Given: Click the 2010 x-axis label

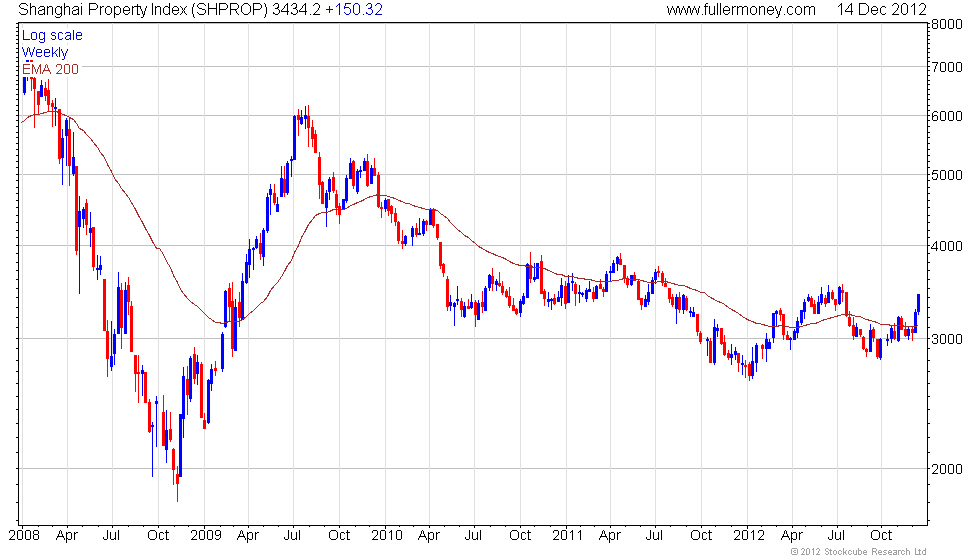Looking at the screenshot, I should pos(386,535).
